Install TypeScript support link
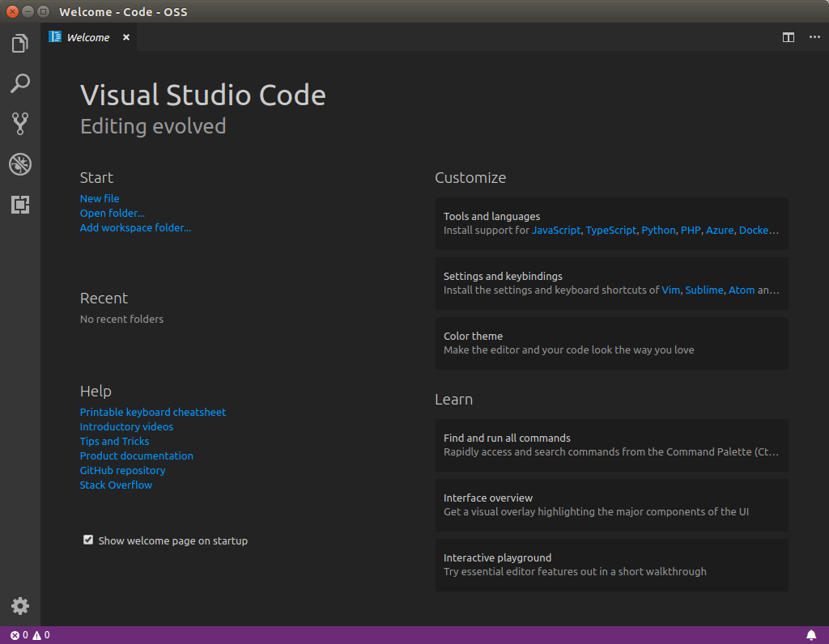 pos(610,231)
